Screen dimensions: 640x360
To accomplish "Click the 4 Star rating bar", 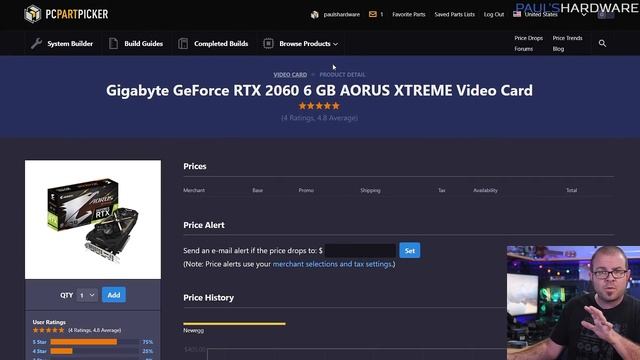I will click(95, 351).
